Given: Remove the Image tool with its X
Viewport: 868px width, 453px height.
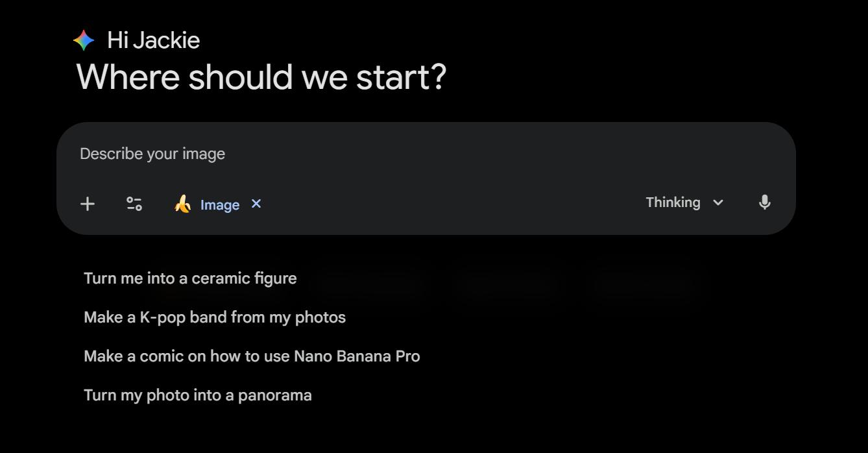Looking at the screenshot, I should pyautogui.click(x=256, y=204).
